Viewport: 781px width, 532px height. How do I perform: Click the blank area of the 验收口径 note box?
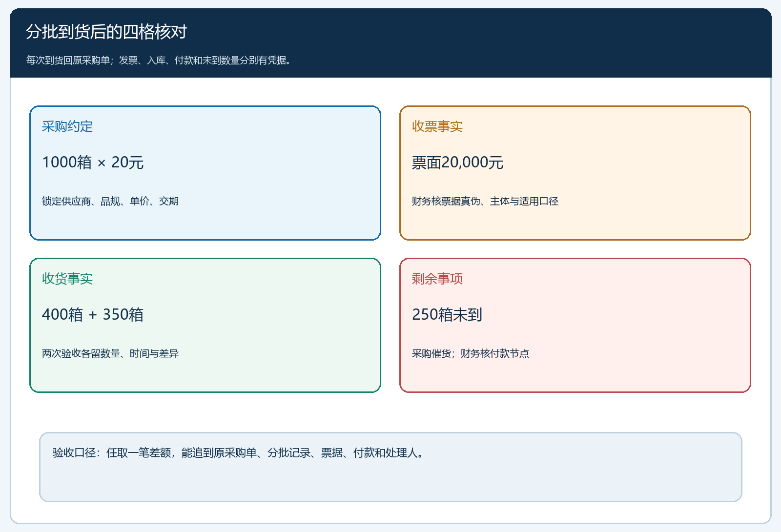390,481
